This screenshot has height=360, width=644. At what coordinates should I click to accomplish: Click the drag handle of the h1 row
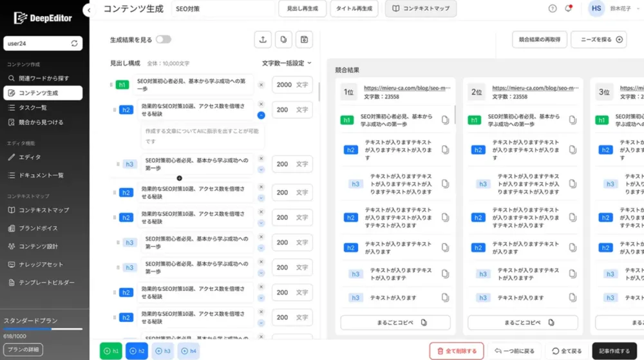111,85
